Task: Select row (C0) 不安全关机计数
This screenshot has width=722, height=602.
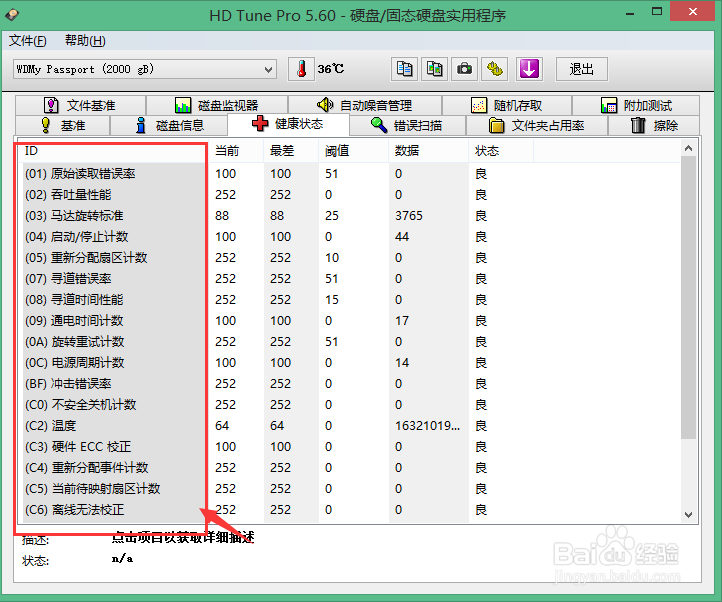Action: tap(349, 405)
